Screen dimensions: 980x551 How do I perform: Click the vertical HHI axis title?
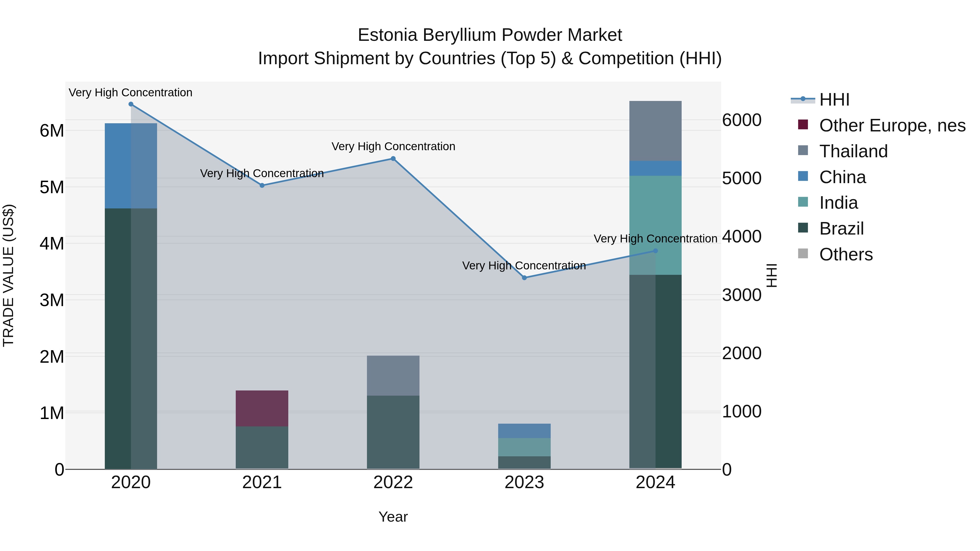[x=771, y=275]
